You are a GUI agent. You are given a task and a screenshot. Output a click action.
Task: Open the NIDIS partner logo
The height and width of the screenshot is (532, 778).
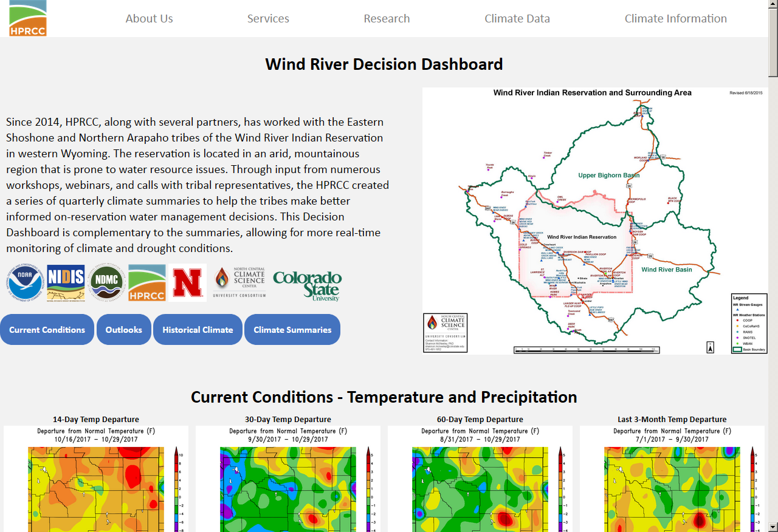(66, 283)
